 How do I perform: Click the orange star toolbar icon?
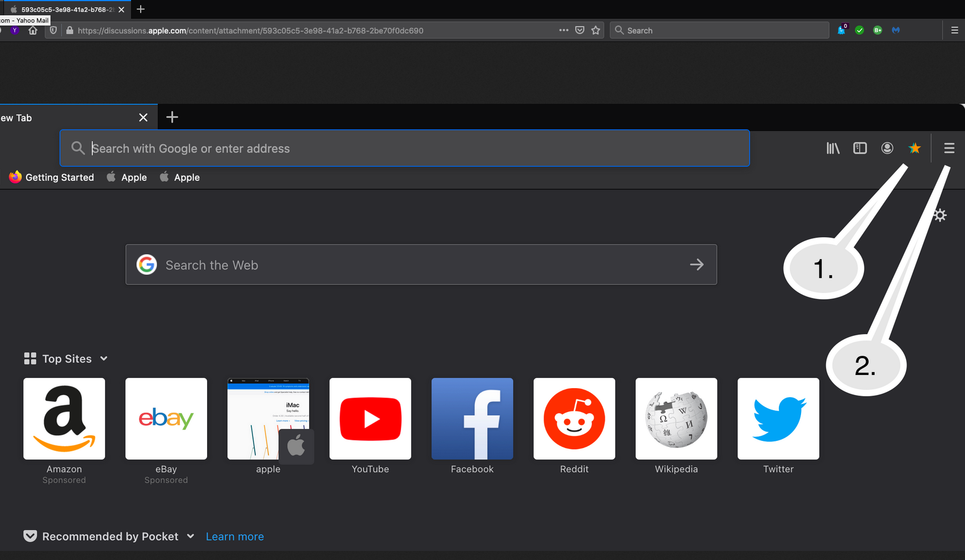(915, 149)
